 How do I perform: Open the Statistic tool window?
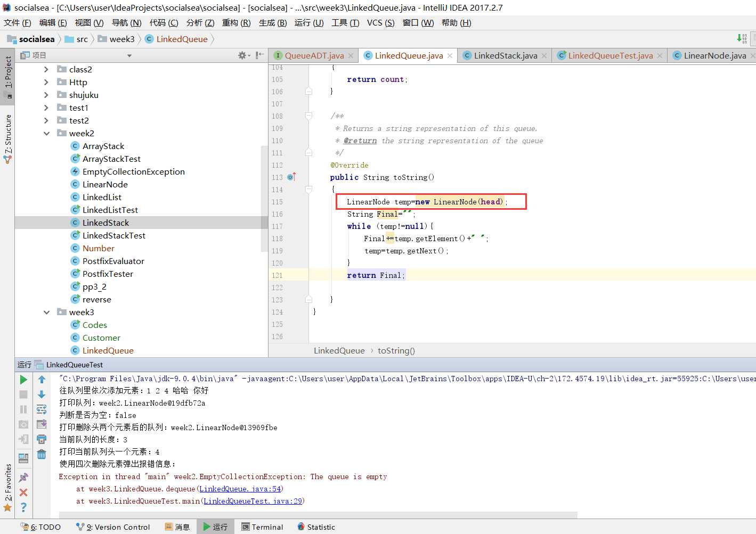click(x=316, y=527)
